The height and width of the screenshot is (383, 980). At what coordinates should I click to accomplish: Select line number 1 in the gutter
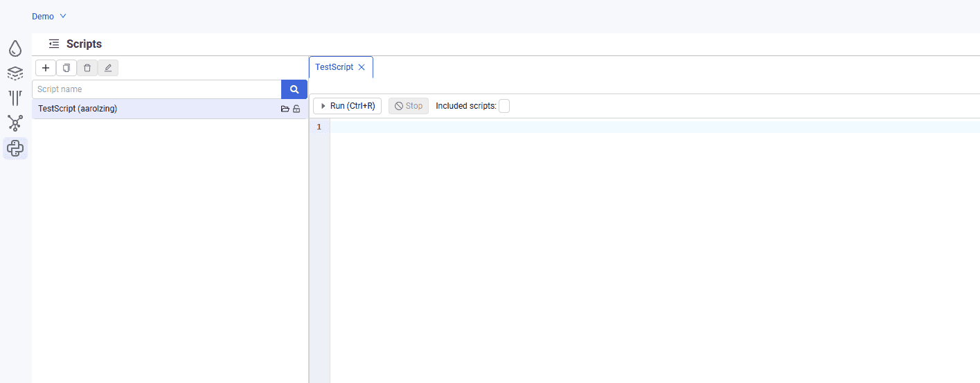coord(319,127)
